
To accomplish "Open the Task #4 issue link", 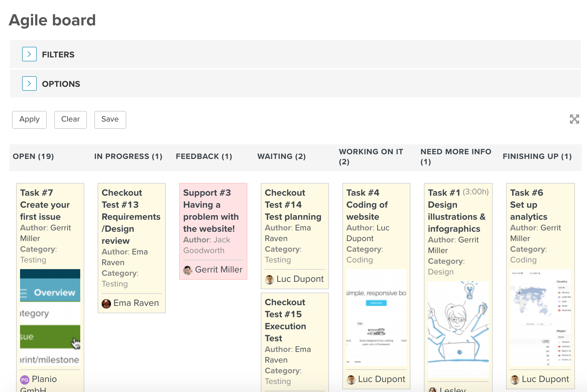I will 363,193.
